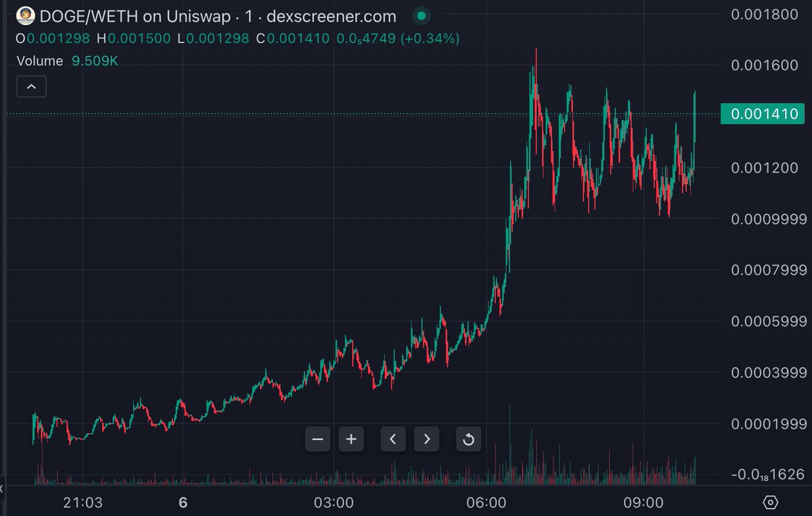Image resolution: width=812 pixels, height=516 pixels.
Task: Click the latest green candle at chart's end
Action: (x=695, y=116)
